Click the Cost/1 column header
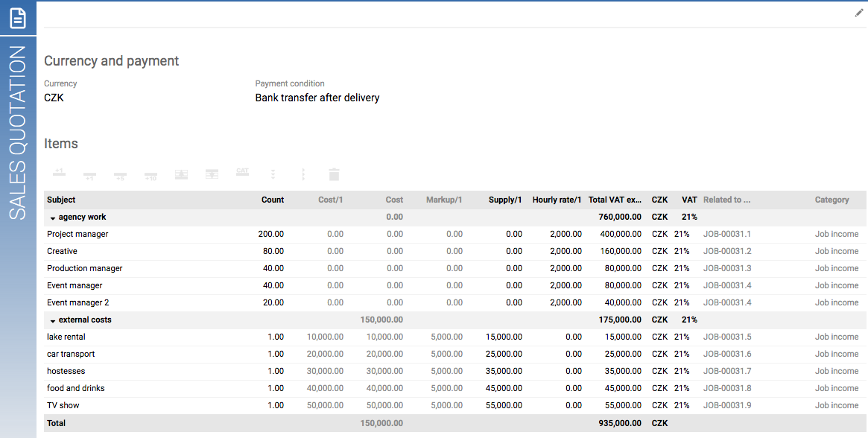Image resolution: width=868 pixels, height=438 pixels. [x=331, y=200]
